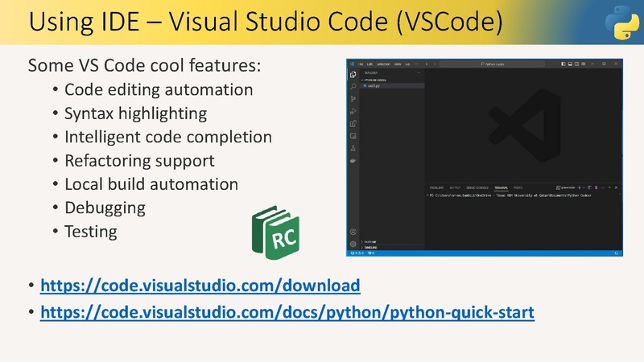Open the code.visualstudio.com/download link

[x=200, y=286]
